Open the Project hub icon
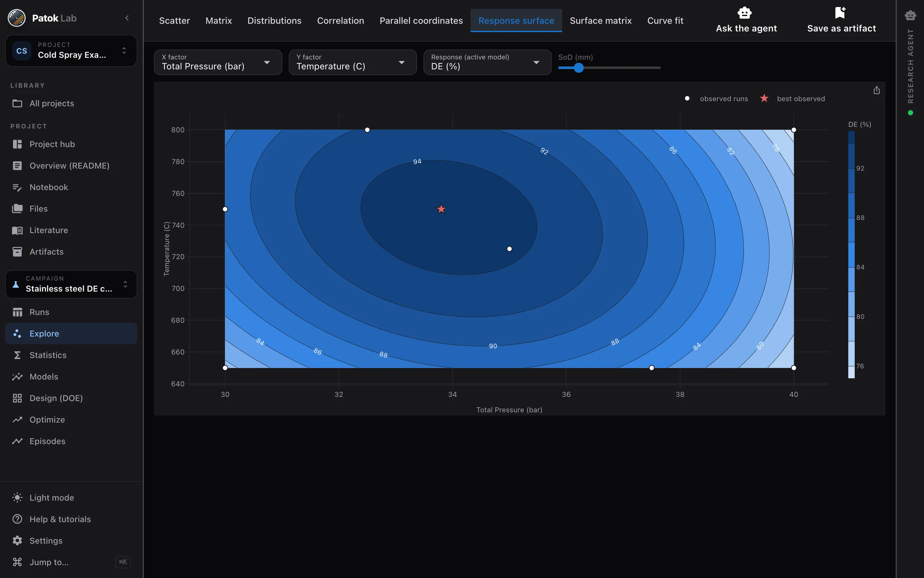 coord(17,144)
